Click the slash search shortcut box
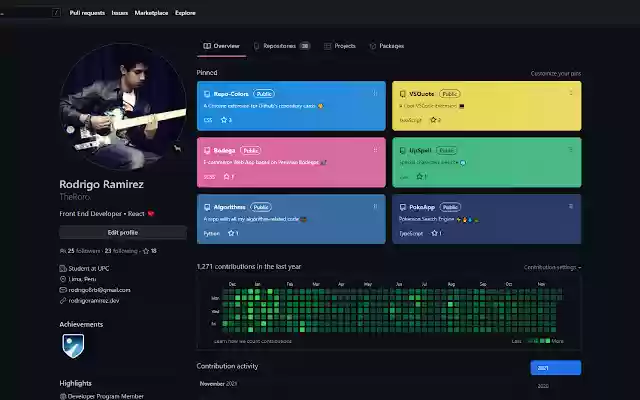The height and width of the screenshot is (400, 640). 56,13
